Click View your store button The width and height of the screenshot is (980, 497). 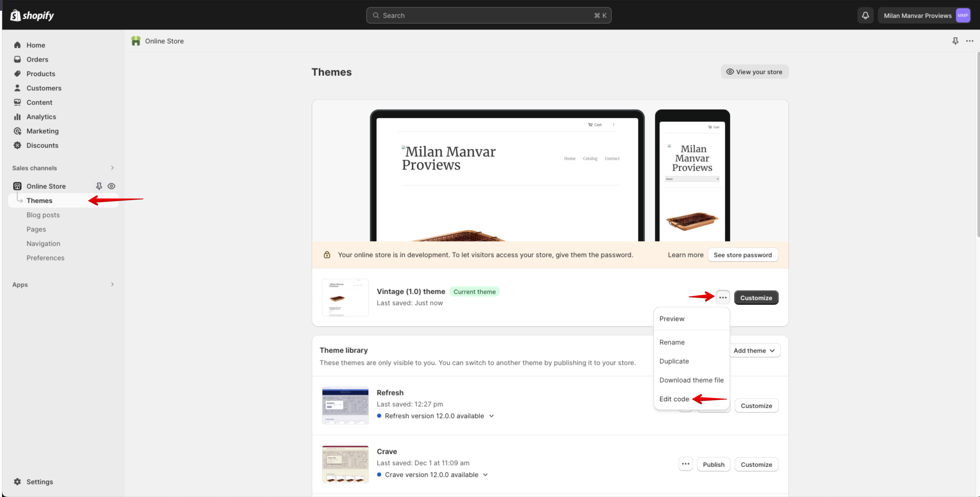(x=754, y=72)
